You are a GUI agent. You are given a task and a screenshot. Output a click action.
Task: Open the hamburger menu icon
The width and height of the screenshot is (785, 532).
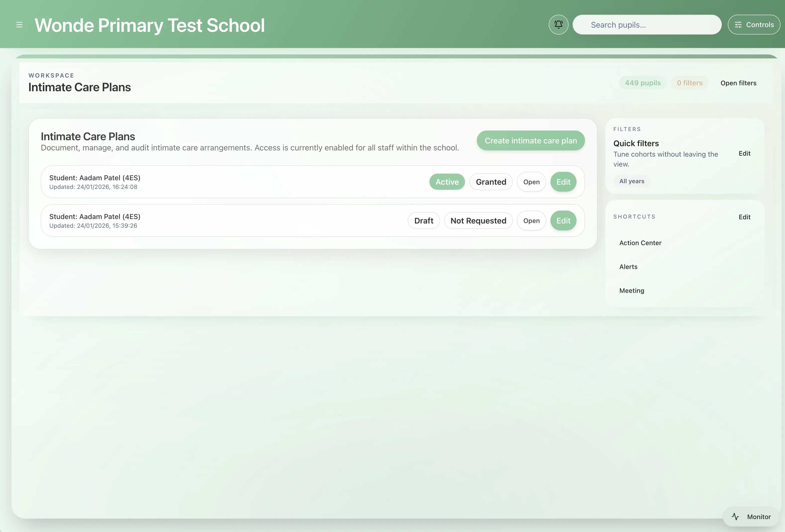coord(19,25)
